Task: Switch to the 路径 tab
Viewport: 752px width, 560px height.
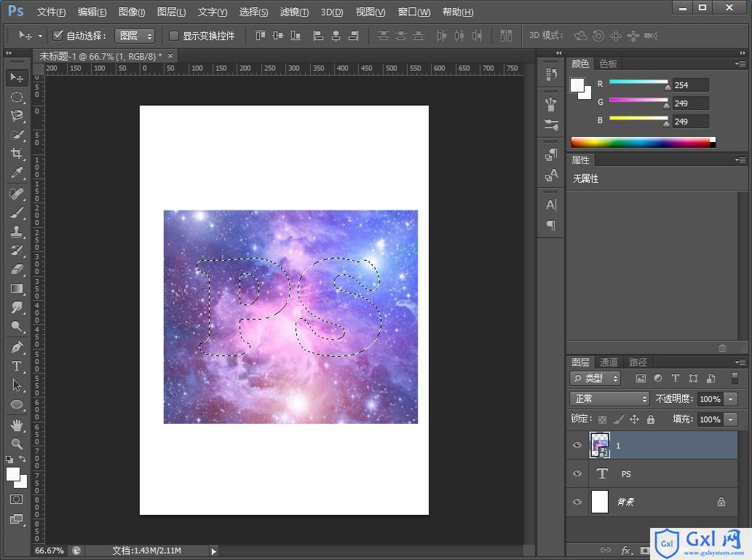Action: pos(638,363)
